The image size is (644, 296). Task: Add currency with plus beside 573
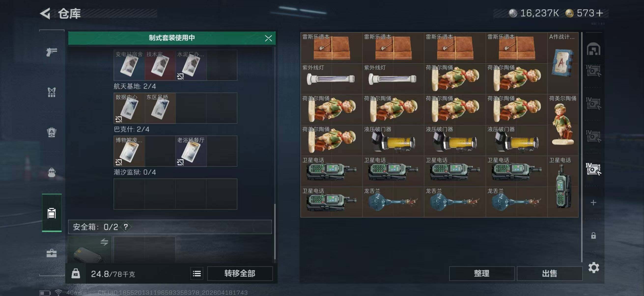[600, 13]
